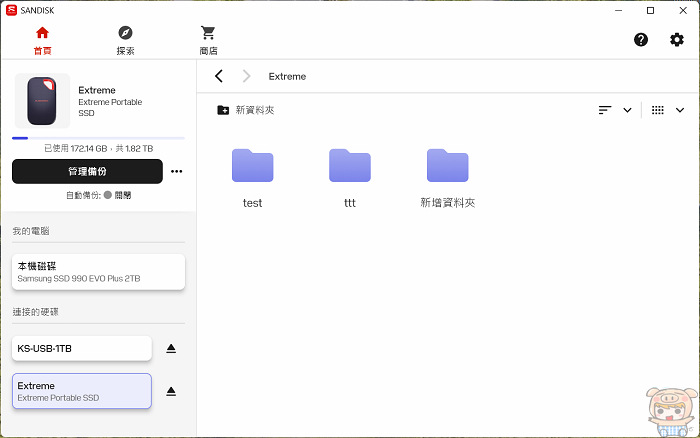Screen dimensions: 700x438
Task: Toggle the auto backup switch
Action: pyautogui.click(x=108, y=195)
